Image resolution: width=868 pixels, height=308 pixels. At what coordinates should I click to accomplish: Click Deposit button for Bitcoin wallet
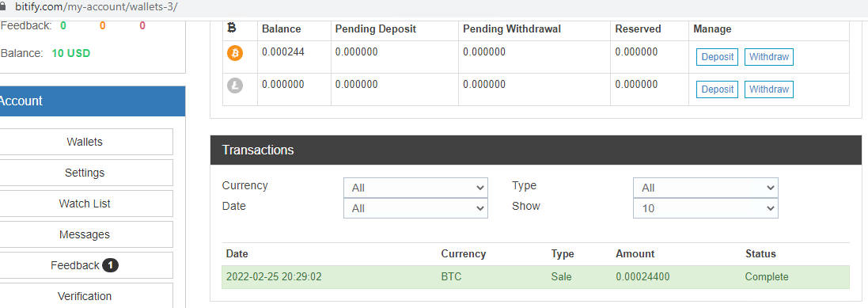tap(717, 57)
